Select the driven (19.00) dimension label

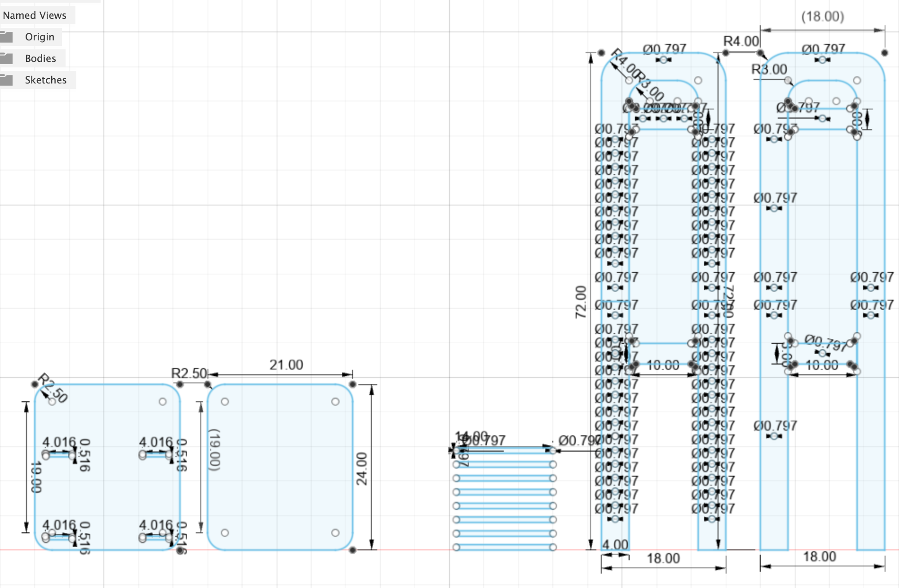click(215, 450)
